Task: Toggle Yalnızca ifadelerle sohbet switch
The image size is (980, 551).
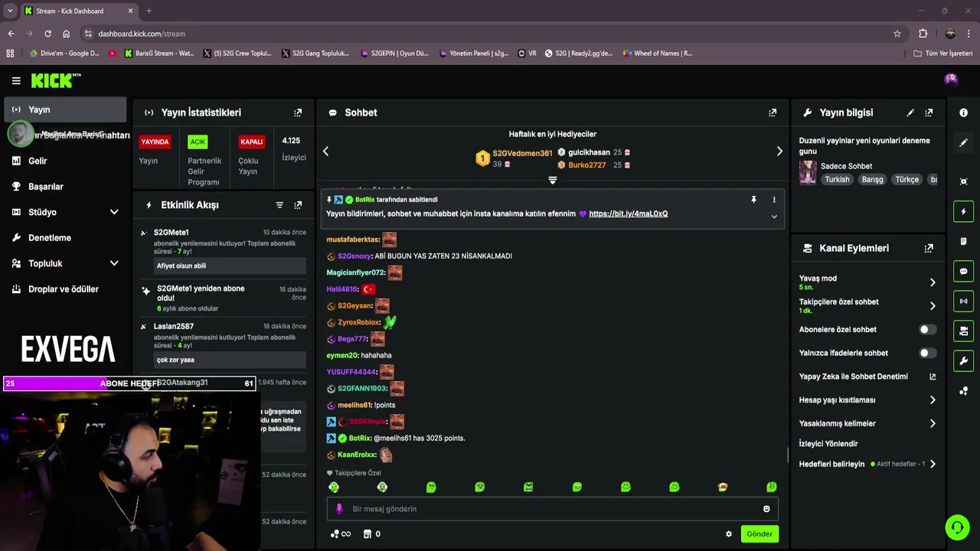Action: 927,354
